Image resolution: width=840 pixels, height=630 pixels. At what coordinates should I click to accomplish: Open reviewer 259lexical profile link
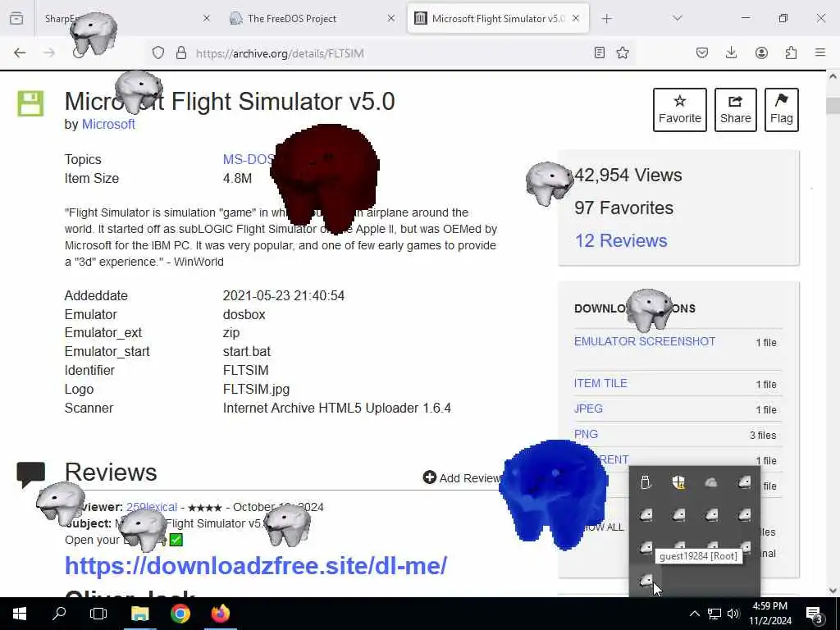click(152, 507)
